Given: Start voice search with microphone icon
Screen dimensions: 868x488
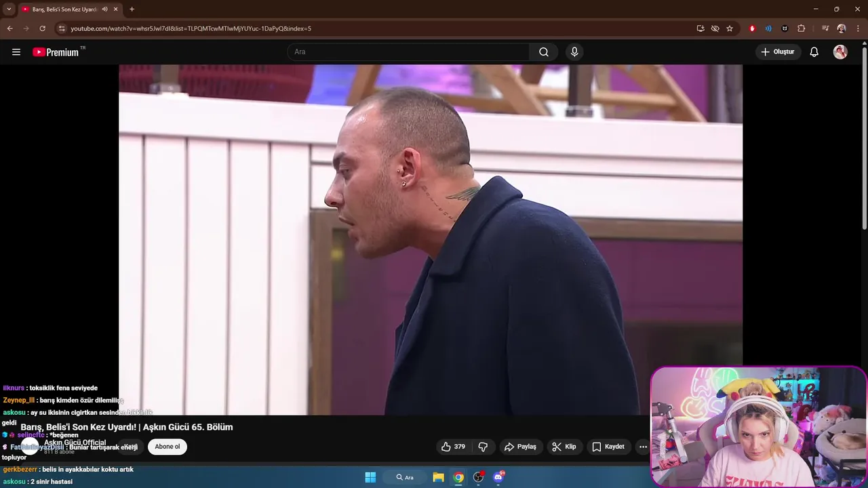Looking at the screenshot, I should click(574, 52).
